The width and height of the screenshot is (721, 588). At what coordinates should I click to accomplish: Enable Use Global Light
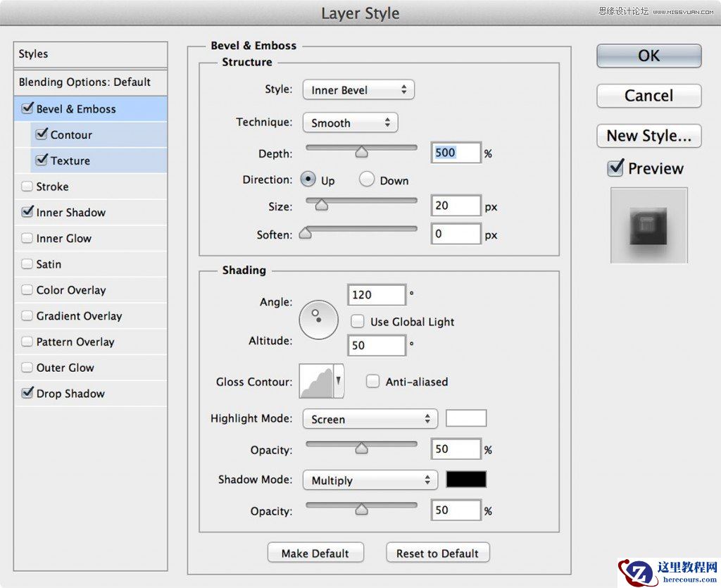(358, 321)
